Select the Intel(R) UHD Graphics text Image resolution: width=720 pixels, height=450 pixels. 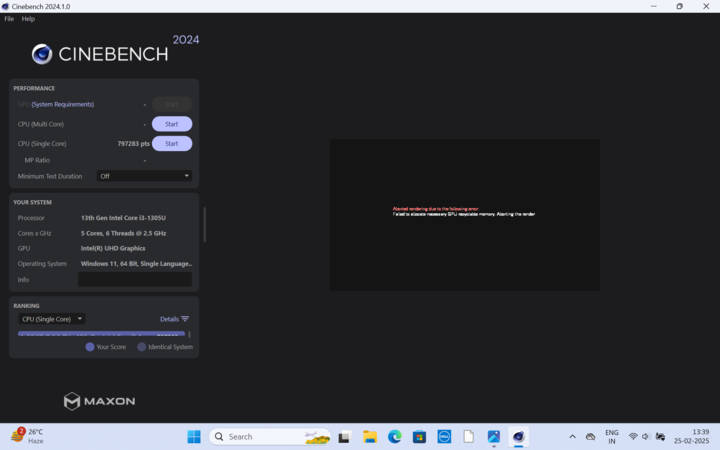[x=113, y=248]
